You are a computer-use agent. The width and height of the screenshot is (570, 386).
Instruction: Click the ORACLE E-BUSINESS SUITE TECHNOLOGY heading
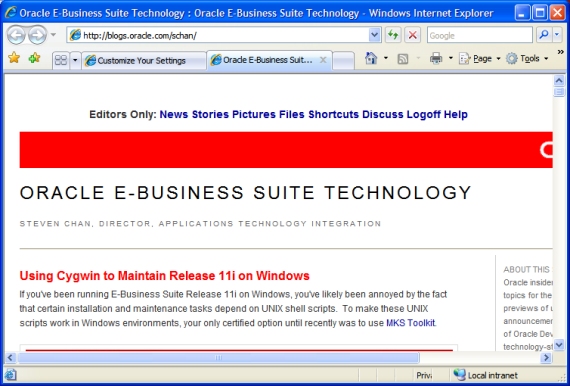click(246, 193)
